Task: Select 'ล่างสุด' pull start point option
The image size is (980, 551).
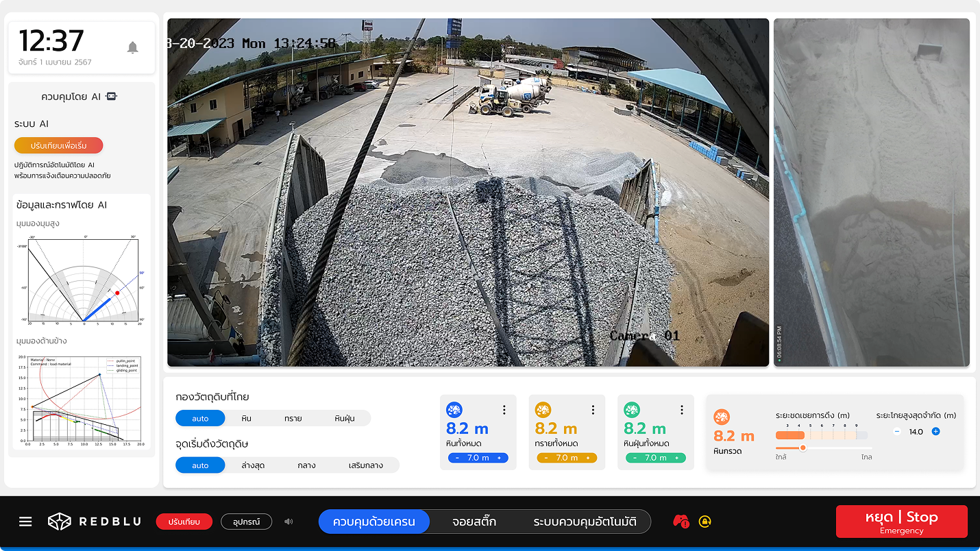Action: (253, 465)
